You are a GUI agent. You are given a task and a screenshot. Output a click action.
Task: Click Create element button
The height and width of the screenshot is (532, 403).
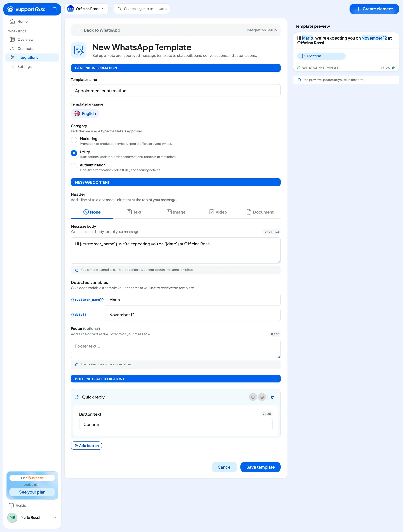tap(374, 9)
